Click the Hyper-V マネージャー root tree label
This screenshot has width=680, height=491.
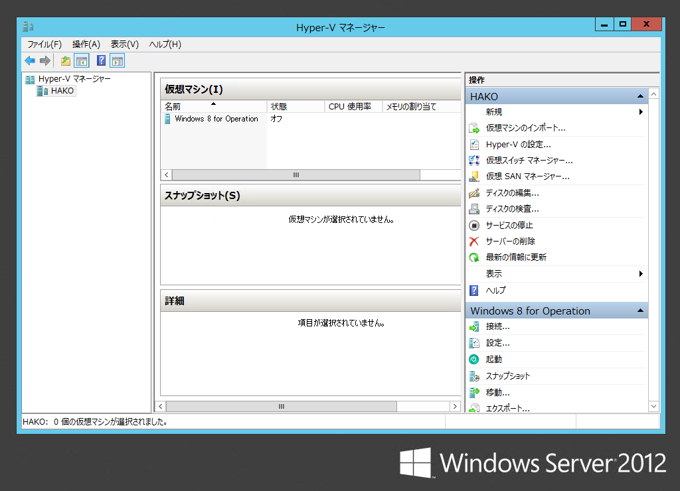(74, 79)
